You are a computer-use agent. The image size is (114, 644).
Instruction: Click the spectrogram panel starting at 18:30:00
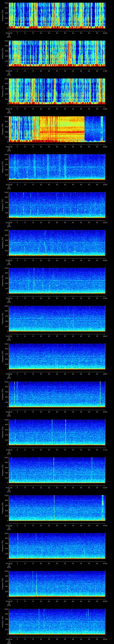(57, 53)
